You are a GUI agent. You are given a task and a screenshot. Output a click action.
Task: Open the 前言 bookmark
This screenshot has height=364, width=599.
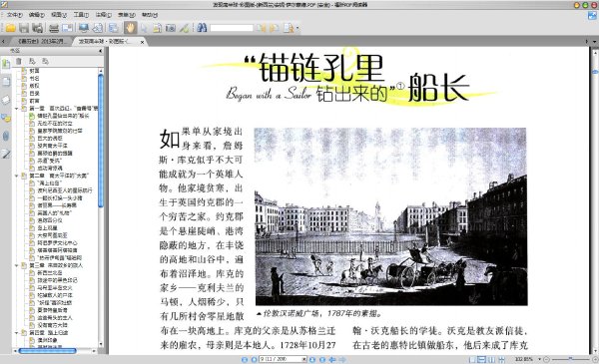coord(34,101)
